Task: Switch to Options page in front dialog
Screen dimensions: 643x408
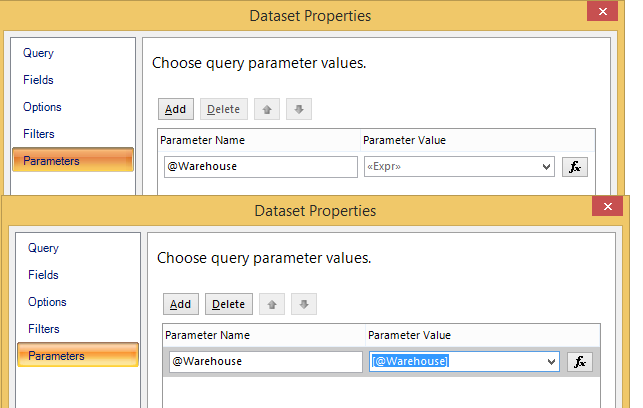Action: click(47, 302)
